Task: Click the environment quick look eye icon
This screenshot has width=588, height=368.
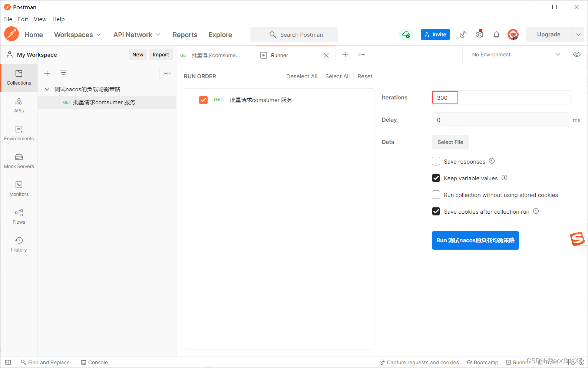Action: tap(577, 55)
